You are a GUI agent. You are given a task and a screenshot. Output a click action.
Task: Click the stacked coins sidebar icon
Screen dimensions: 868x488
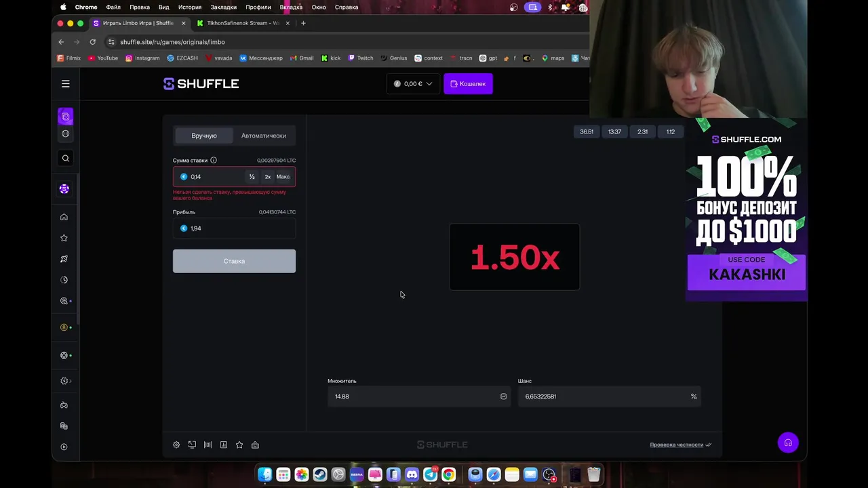(64, 426)
